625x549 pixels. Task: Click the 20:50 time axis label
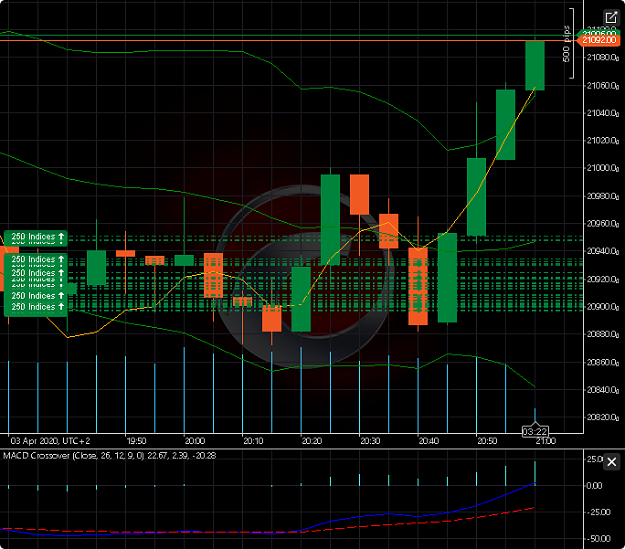[487, 441]
